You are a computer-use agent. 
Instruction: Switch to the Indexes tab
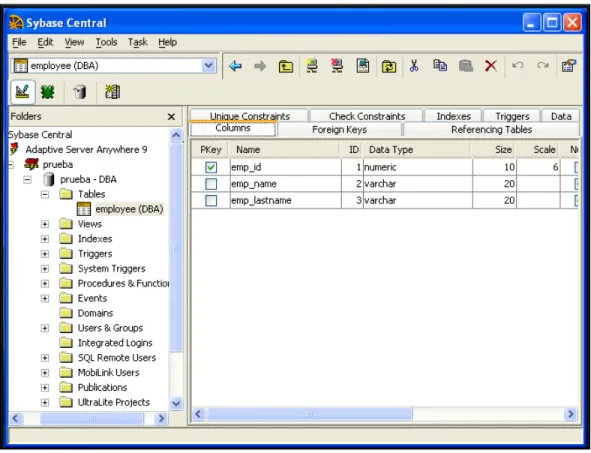(453, 116)
